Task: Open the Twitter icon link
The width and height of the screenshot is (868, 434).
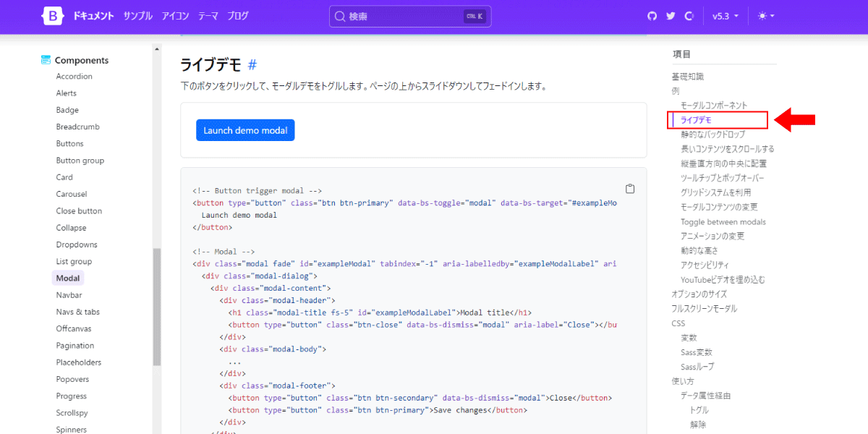Action: [671, 16]
